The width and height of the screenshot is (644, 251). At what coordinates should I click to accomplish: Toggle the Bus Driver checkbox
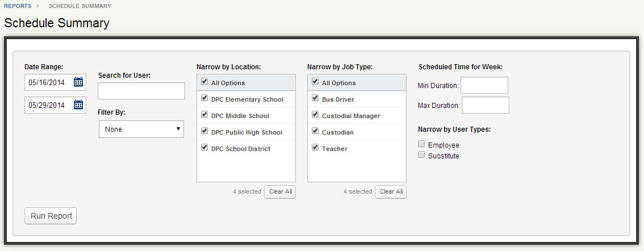coord(315,98)
